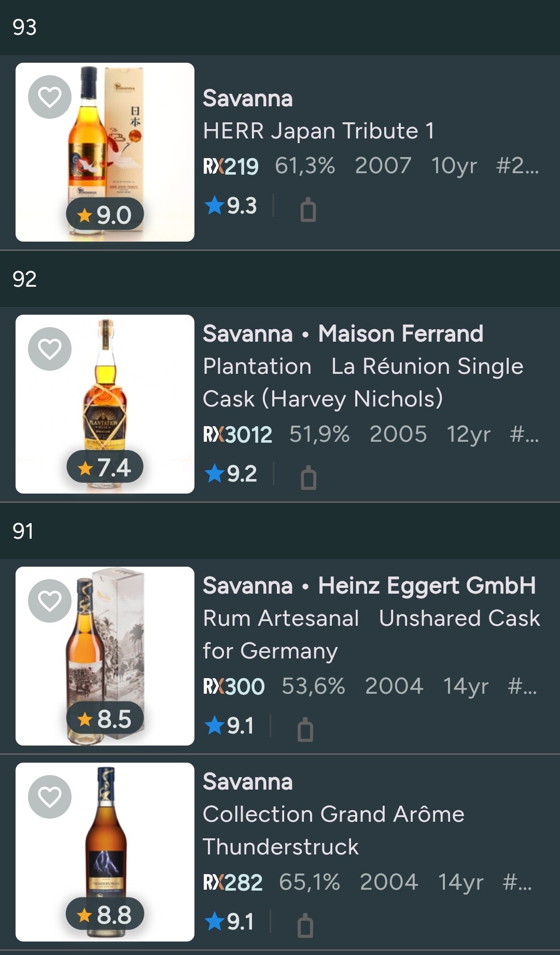Click the RX219 rank badge

[x=231, y=166]
